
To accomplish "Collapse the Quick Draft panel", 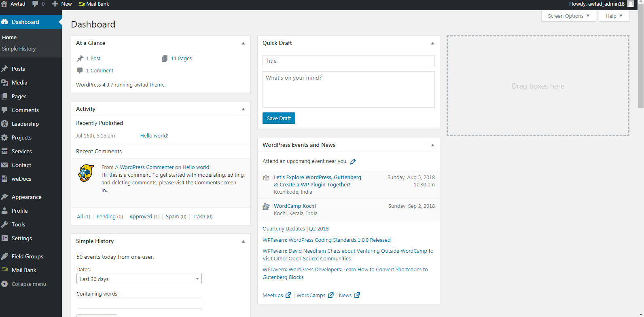I will click(432, 43).
